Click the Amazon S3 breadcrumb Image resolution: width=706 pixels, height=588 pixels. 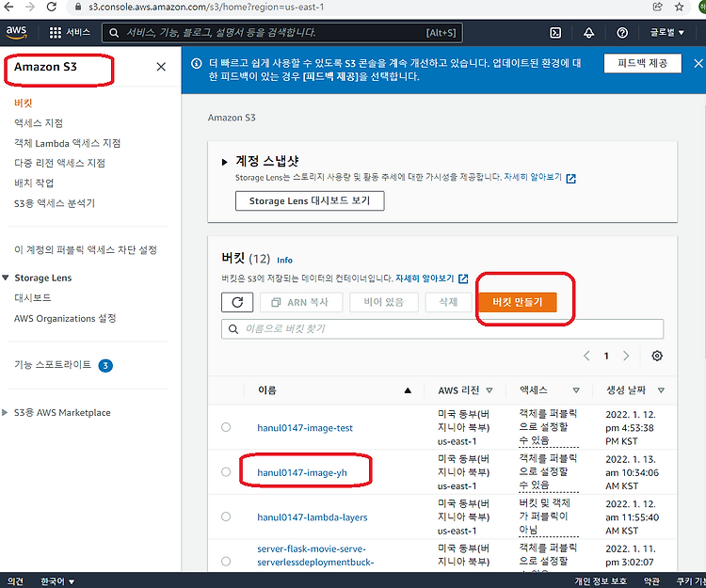[x=232, y=118]
